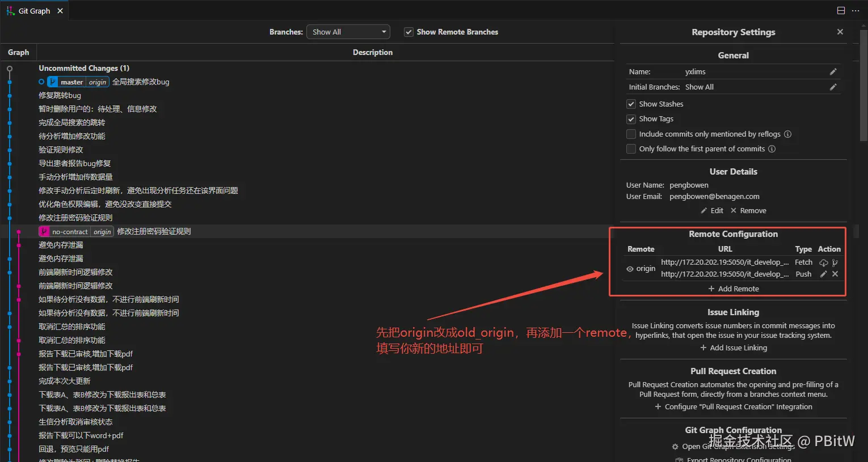Open more actions ellipsis menu

(x=856, y=11)
